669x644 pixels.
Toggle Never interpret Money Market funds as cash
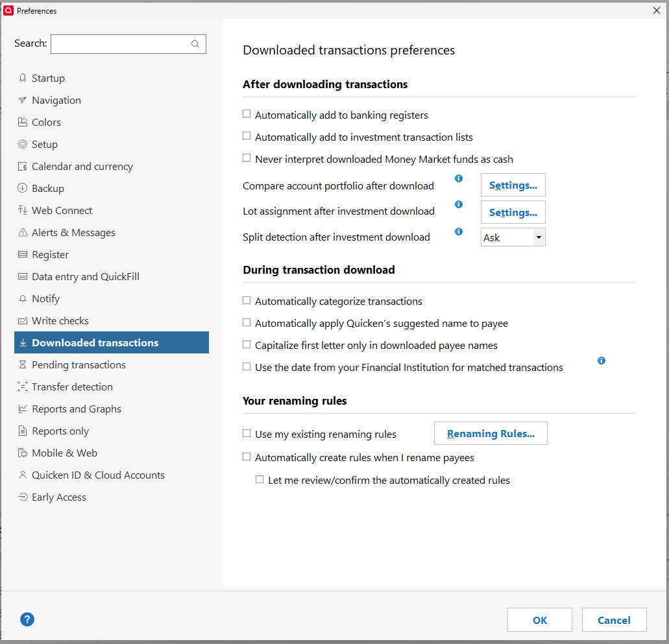pos(247,158)
